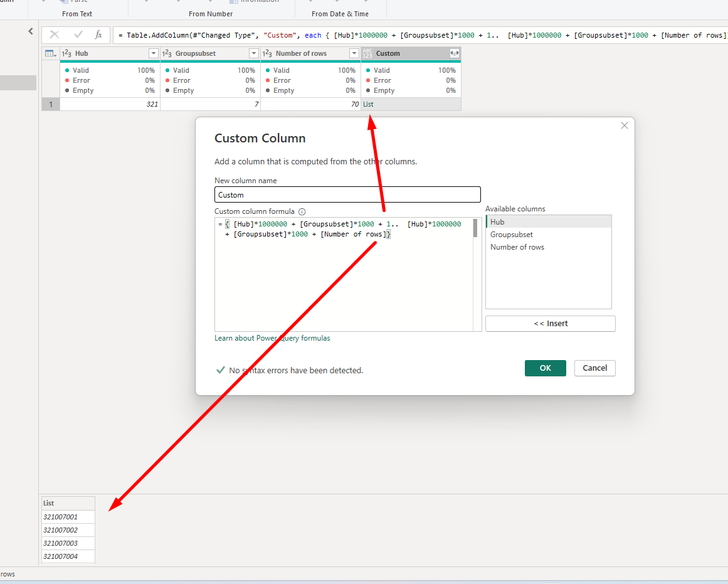728x584 pixels.
Task: Open the Groupsubset column filter dropdown
Action: tap(253, 53)
